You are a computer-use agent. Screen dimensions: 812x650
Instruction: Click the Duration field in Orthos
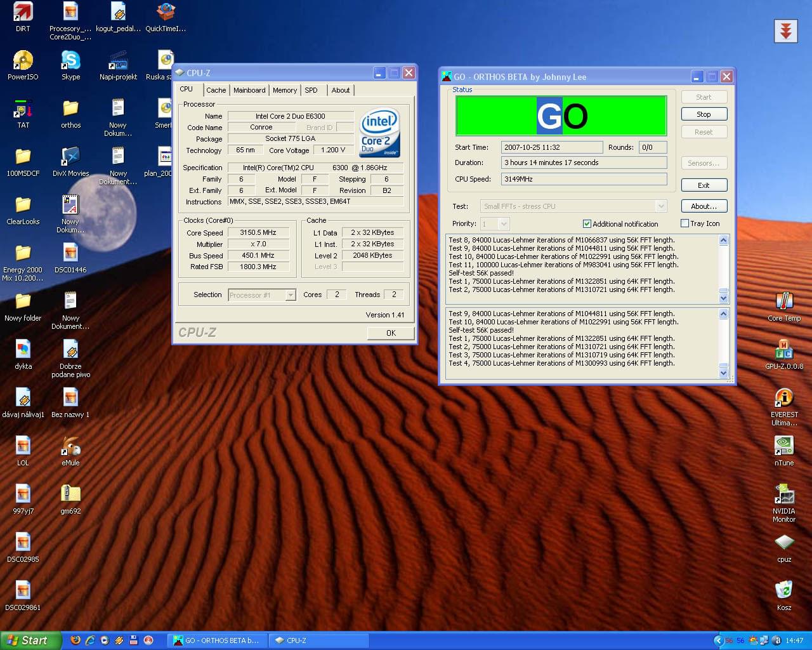pos(584,162)
